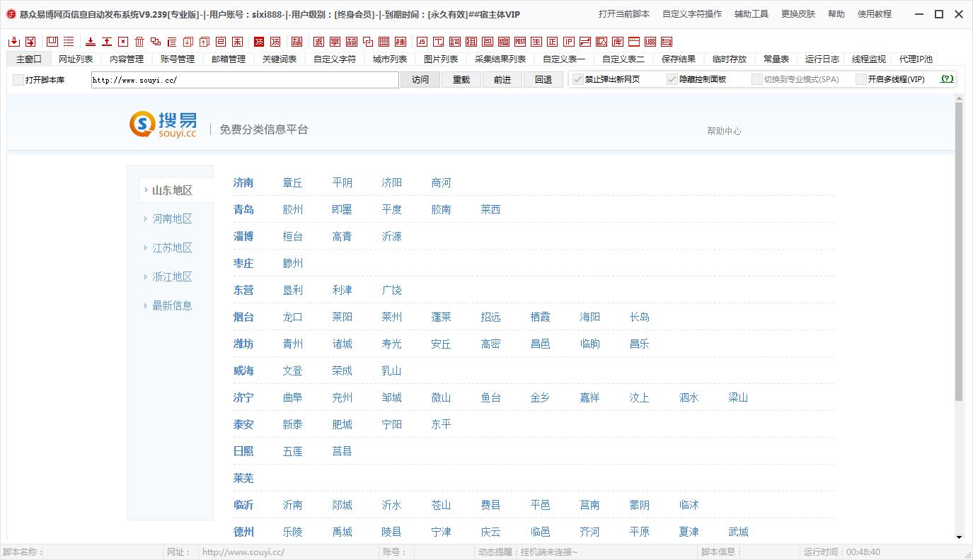The height and width of the screenshot is (560, 973).
Task: Click the 挂机端未连接~ status text
Action: pyautogui.click(x=549, y=552)
